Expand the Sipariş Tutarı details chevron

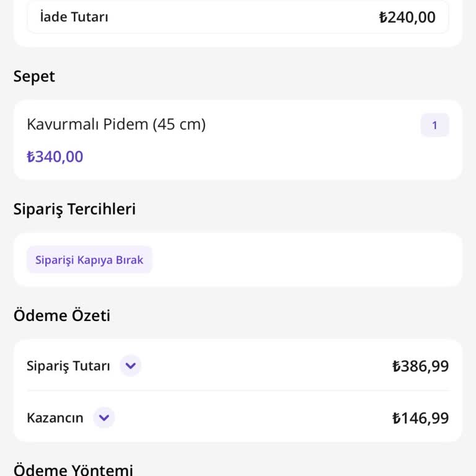pos(130,366)
